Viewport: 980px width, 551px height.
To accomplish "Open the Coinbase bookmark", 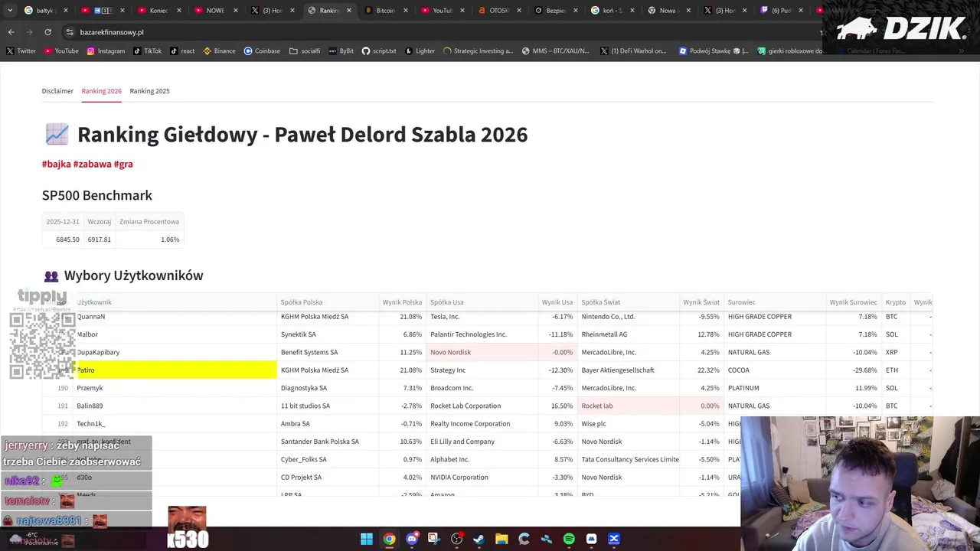I will (x=262, y=51).
